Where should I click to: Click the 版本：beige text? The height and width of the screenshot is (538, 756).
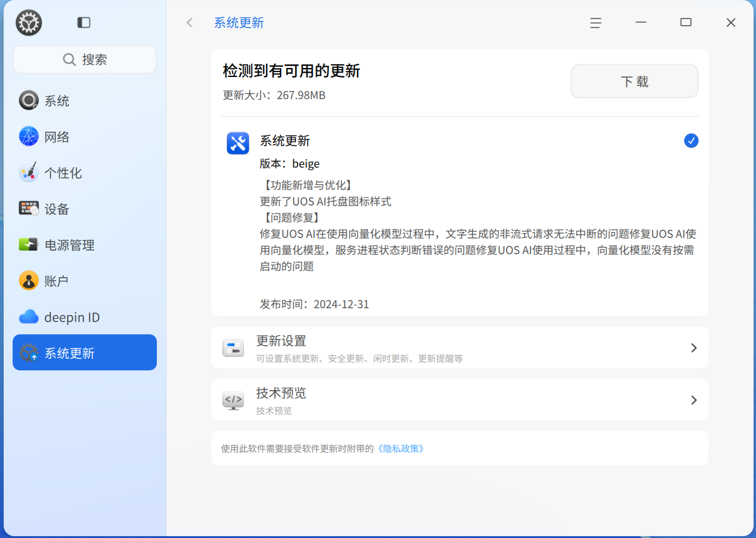290,164
